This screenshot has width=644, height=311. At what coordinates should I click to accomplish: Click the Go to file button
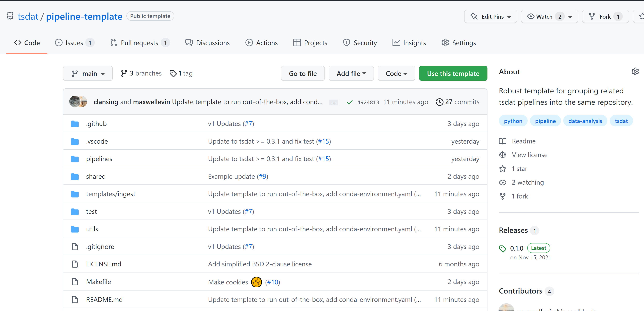pos(303,73)
